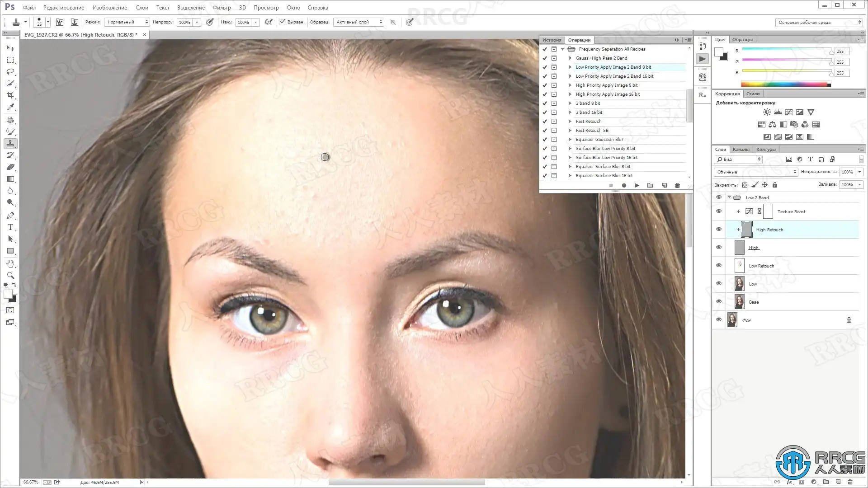Select the Surface Blur Low Priority 8 bit action
This screenshot has height=488, width=868.
point(605,148)
